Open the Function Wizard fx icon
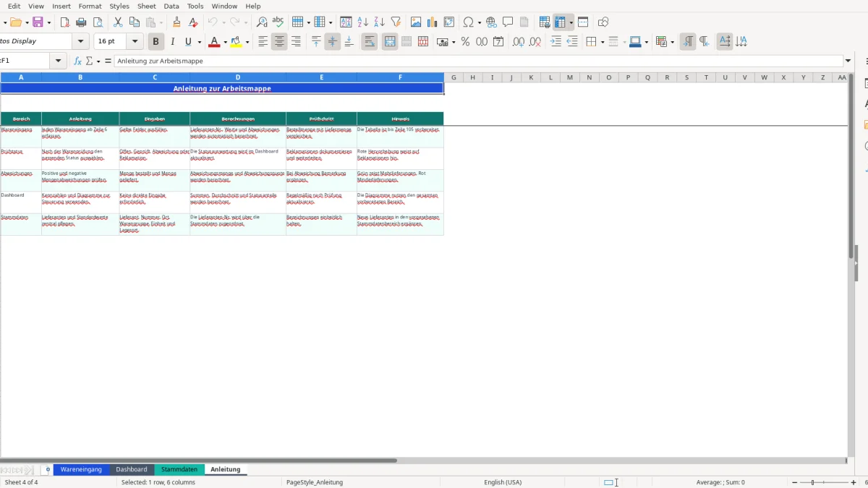Viewport: 868px width, 488px height. 78,61
